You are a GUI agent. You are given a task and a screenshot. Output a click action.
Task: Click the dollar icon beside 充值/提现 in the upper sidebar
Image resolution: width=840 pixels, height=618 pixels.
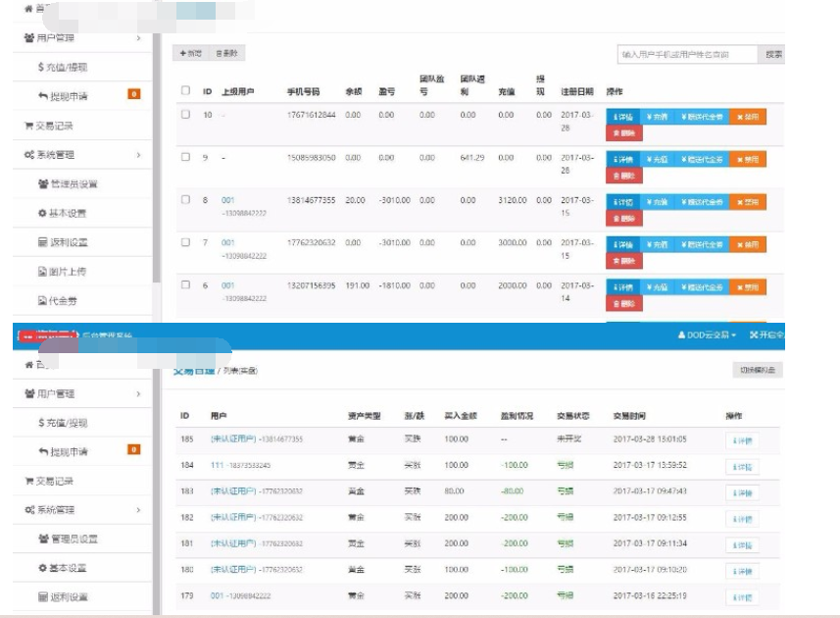coord(40,68)
